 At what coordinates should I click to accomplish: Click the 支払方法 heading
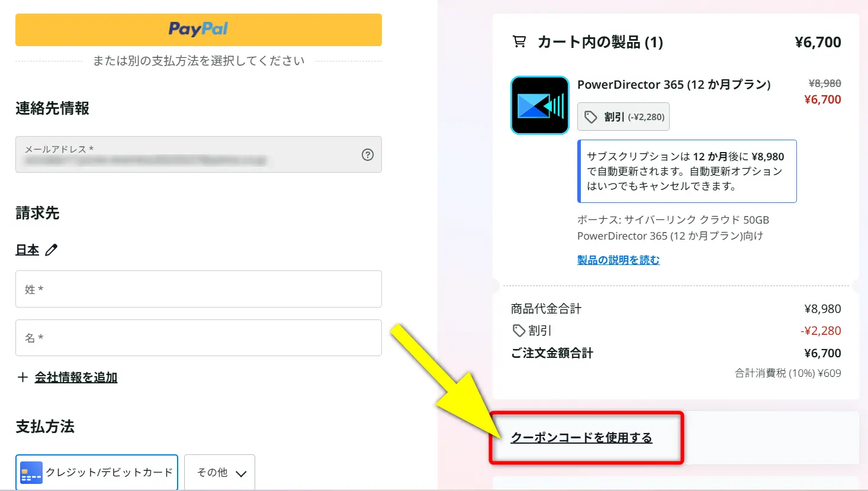coord(45,427)
